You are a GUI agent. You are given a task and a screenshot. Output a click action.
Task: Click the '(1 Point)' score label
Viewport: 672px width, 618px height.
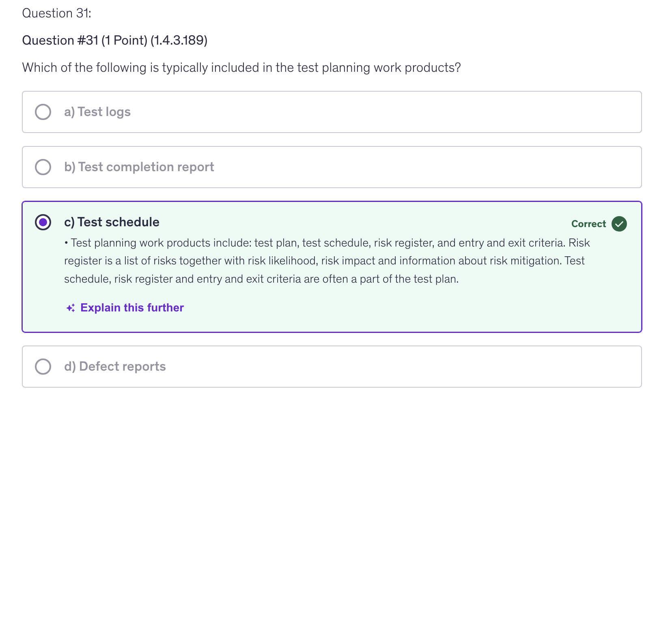point(124,41)
